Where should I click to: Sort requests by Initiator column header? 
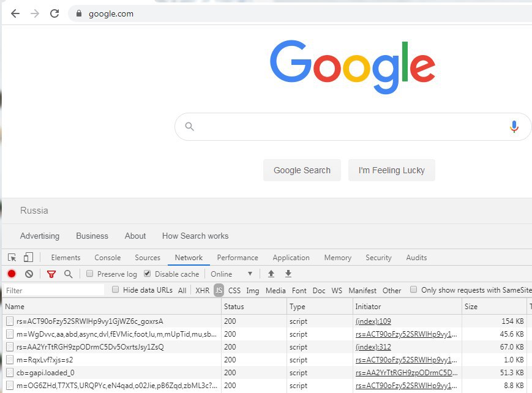click(x=408, y=307)
